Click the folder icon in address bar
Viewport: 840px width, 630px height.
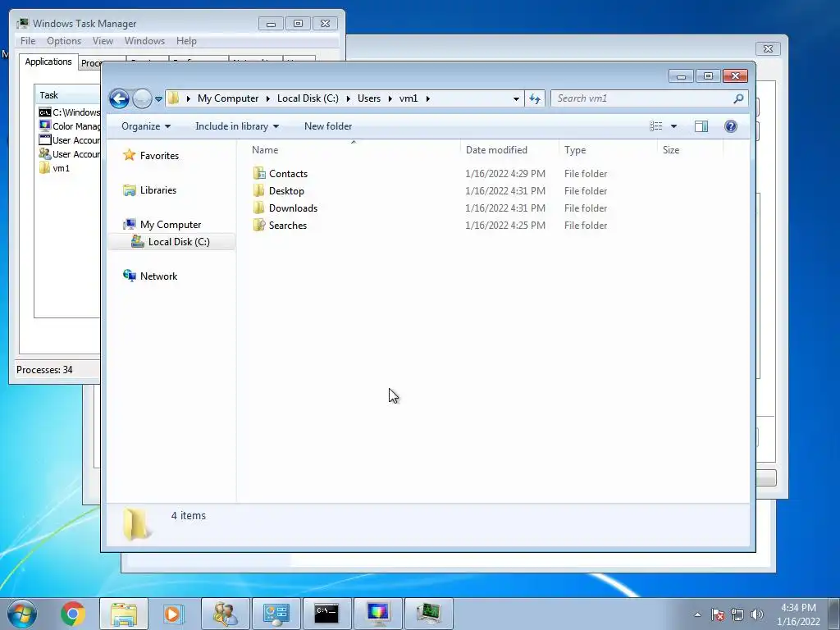point(174,98)
